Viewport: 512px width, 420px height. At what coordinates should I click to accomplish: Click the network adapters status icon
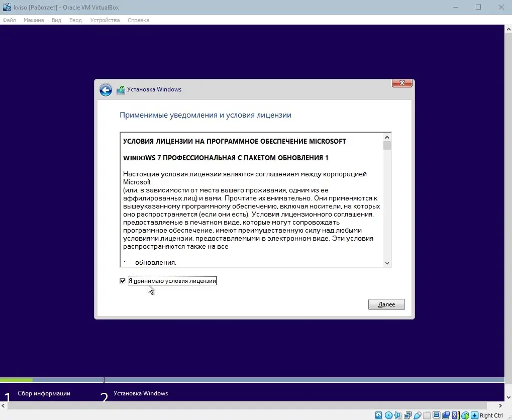[x=407, y=415]
